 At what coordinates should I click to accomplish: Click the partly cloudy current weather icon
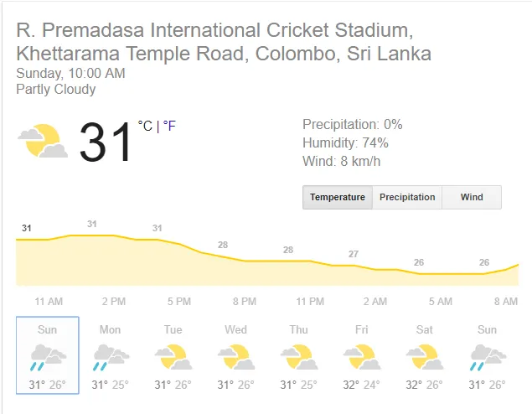(x=43, y=141)
